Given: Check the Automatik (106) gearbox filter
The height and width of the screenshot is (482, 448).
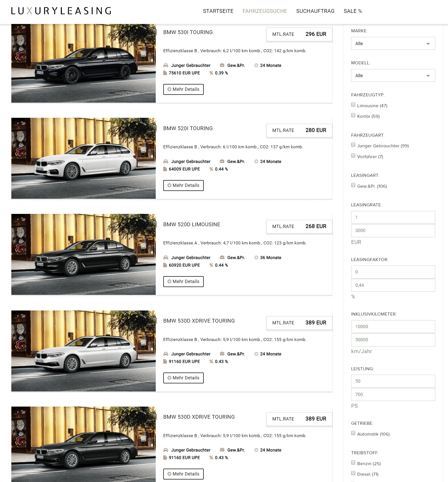Looking at the screenshot, I should [353, 433].
